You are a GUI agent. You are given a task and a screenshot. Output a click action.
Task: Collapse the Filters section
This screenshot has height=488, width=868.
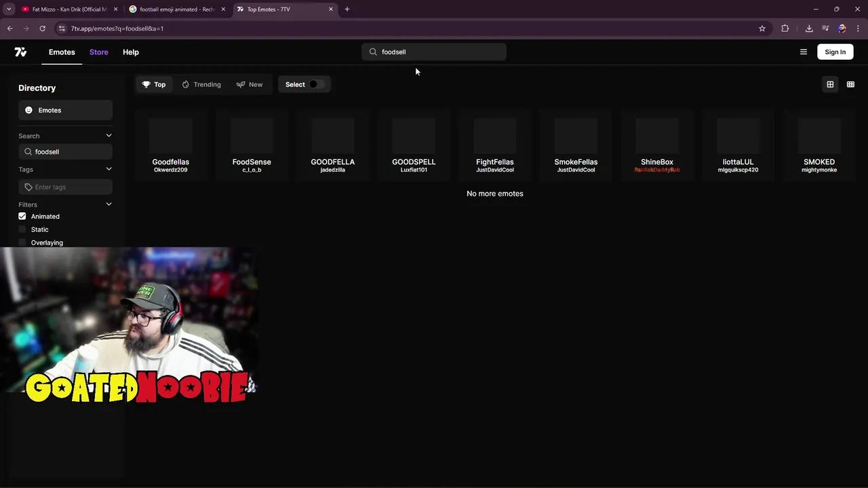pyautogui.click(x=108, y=205)
